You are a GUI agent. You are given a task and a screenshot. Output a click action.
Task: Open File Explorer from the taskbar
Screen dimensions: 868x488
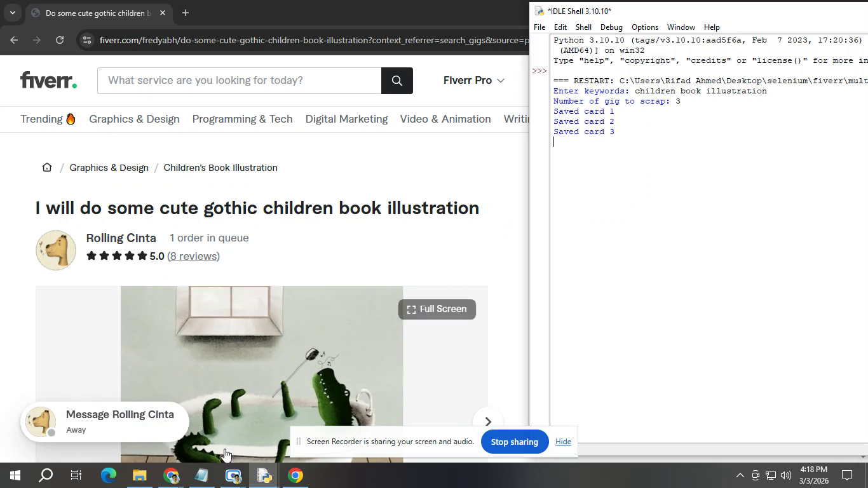pos(139,475)
